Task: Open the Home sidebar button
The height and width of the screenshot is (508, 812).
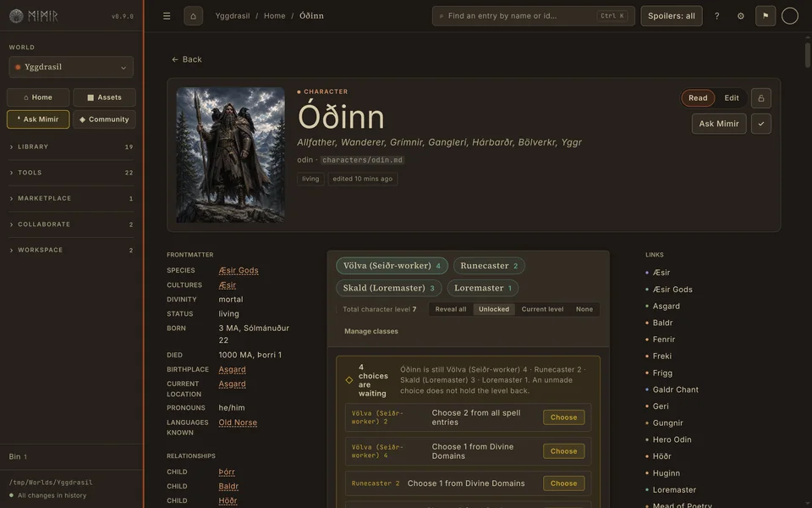Action: [38, 97]
